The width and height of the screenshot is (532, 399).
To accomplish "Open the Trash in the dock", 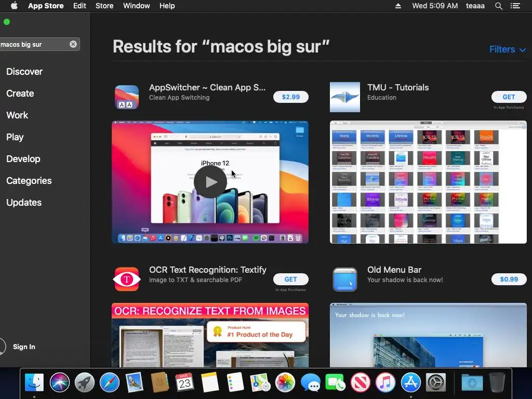I will coord(497,382).
